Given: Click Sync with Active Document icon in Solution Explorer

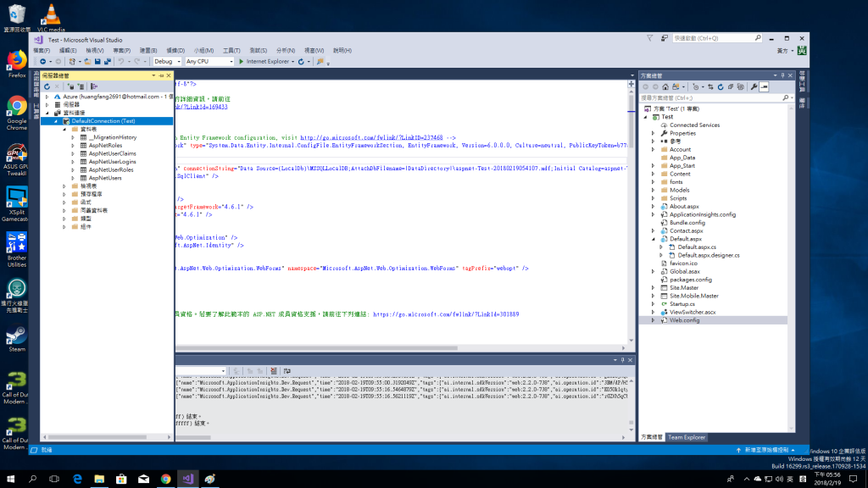Looking at the screenshot, I should point(711,87).
